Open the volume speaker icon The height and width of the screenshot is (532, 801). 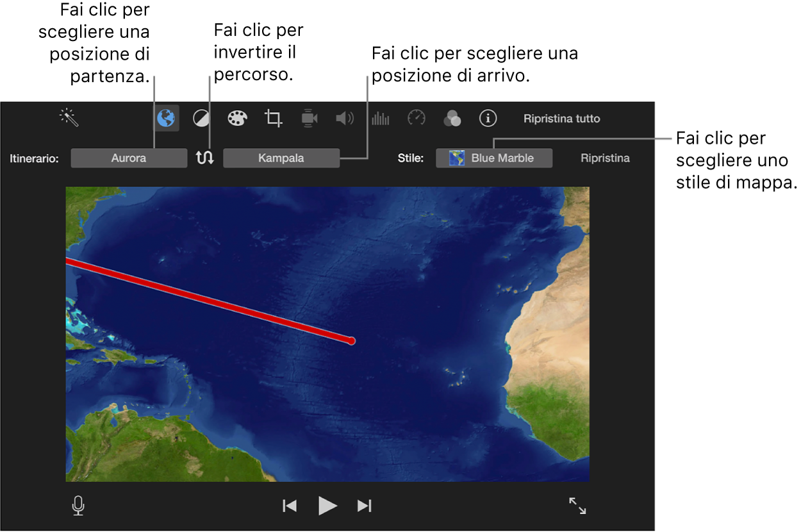point(345,118)
